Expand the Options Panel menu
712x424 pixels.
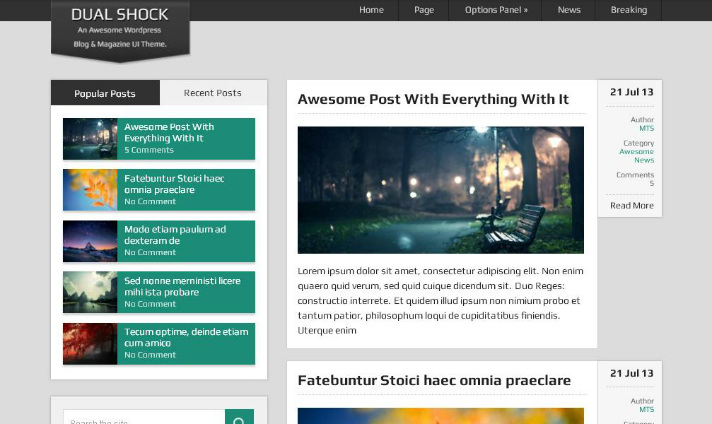point(496,10)
